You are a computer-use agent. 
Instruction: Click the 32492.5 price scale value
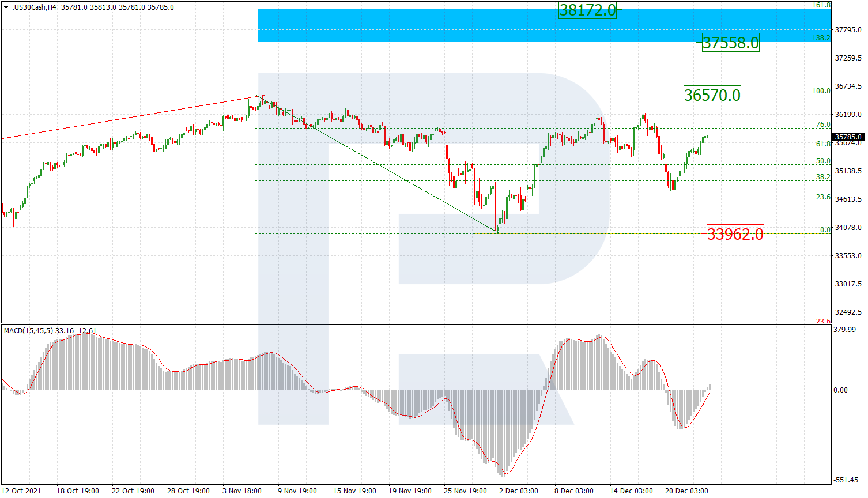coord(848,312)
